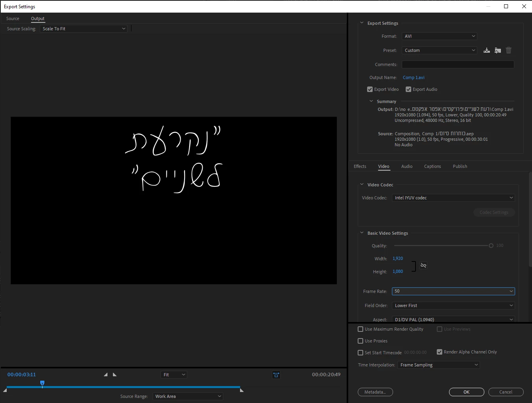Image resolution: width=532 pixels, height=403 pixels.
Task: Check Set Start Timecode
Action: click(360, 353)
